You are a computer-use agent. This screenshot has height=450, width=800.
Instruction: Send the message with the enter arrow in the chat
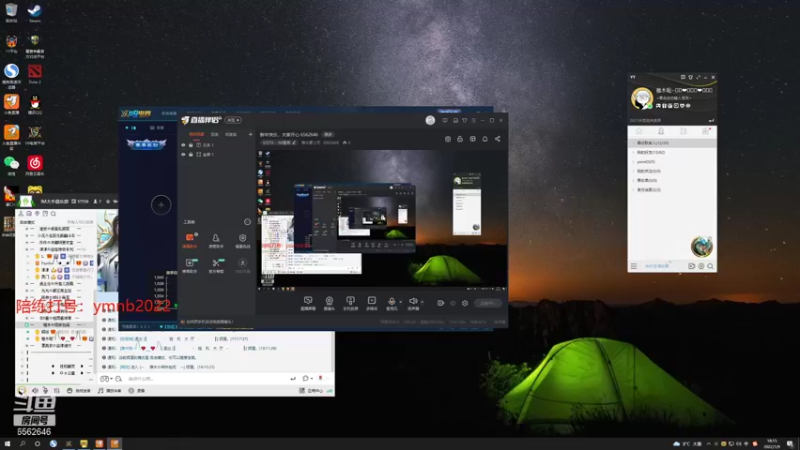pyautogui.click(x=293, y=379)
